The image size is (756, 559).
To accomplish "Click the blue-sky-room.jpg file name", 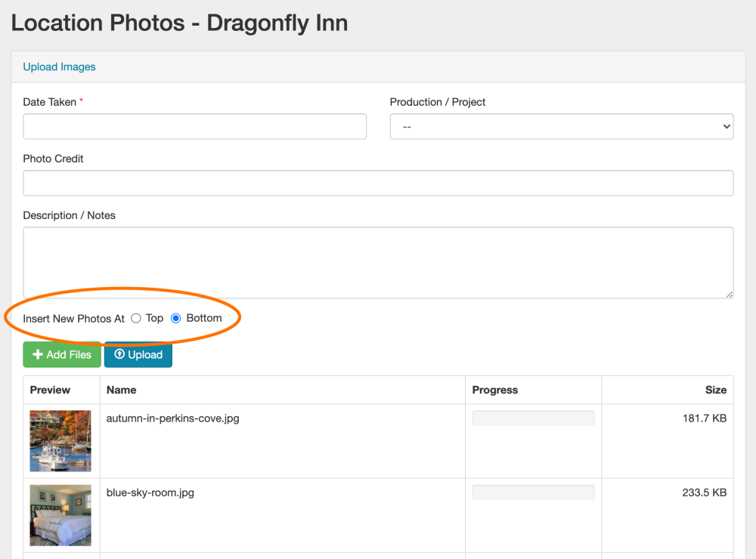I will pos(150,493).
